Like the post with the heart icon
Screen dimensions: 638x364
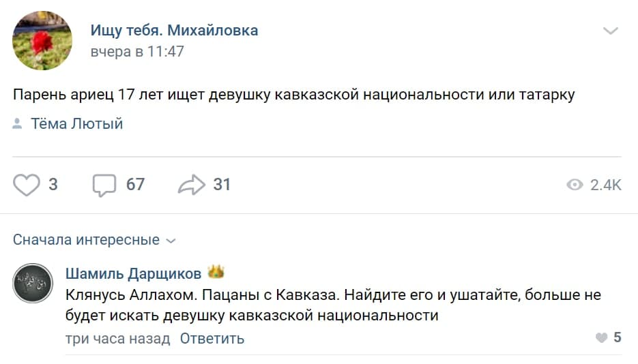click(x=27, y=185)
